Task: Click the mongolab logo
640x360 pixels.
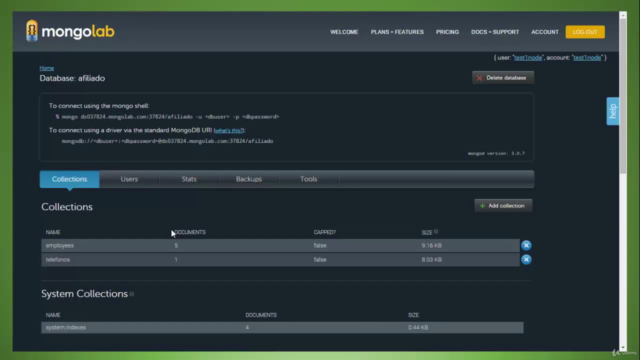Action: pyautogui.click(x=70, y=31)
